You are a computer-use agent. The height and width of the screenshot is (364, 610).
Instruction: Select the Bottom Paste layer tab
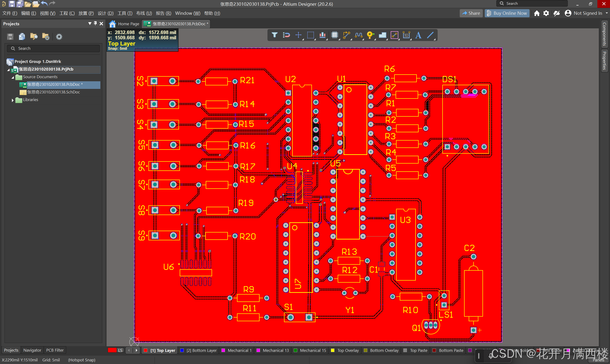point(448,350)
